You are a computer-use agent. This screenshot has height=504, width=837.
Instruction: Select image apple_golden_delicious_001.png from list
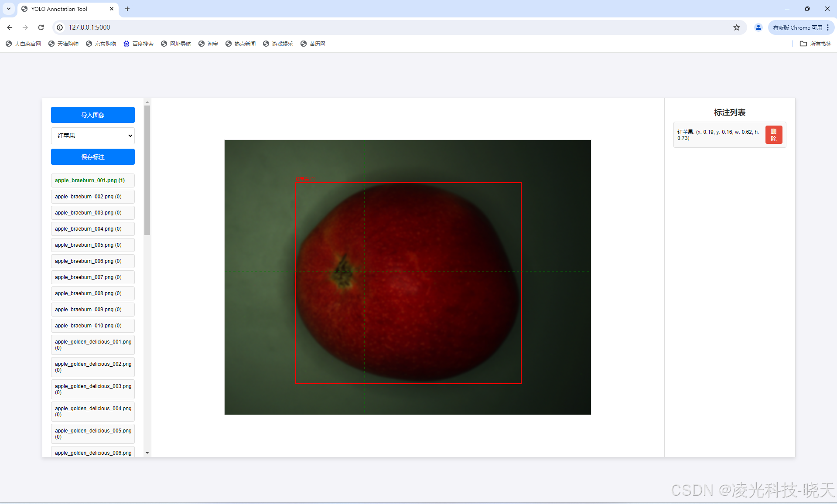tap(92, 345)
